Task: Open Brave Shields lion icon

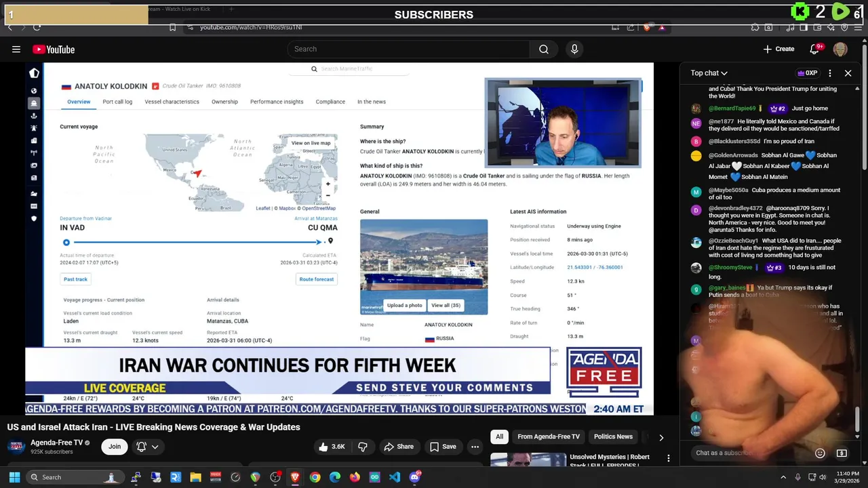Action: pyautogui.click(x=647, y=27)
